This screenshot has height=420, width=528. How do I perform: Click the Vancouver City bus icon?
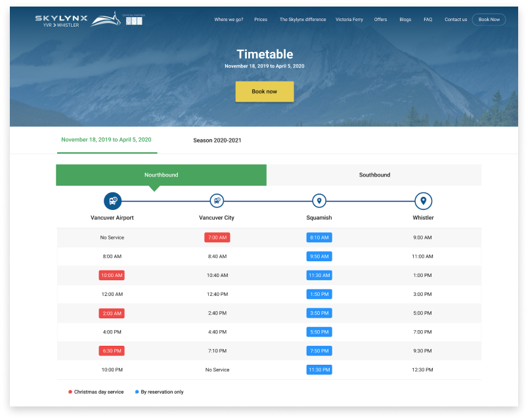[x=217, y=201]
